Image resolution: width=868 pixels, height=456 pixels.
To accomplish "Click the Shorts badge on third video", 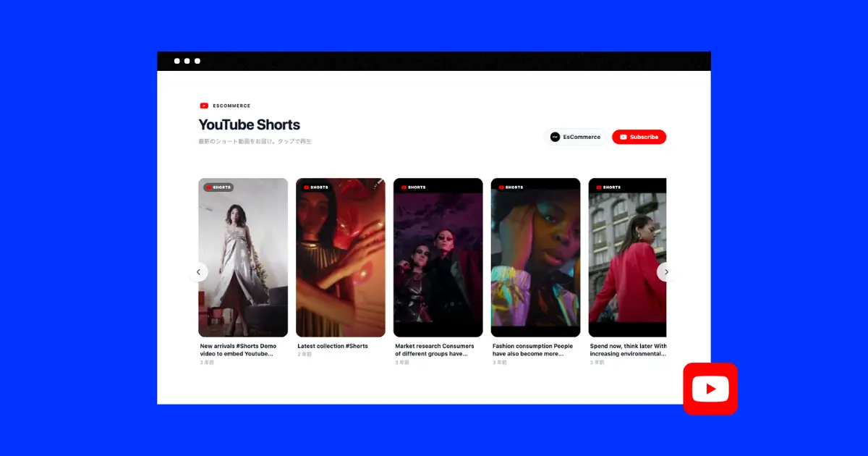I will click(x=413, y=187).
